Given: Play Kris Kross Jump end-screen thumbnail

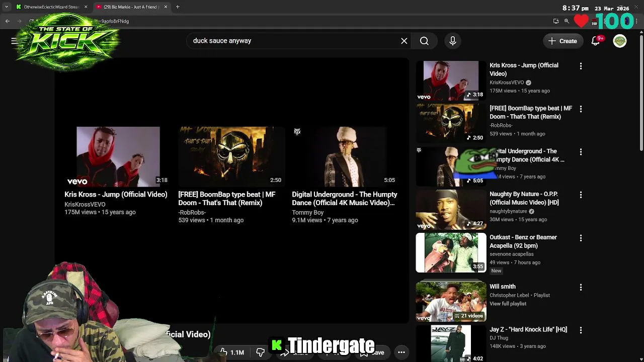Looking at the screenshot, I should (118, 156).
